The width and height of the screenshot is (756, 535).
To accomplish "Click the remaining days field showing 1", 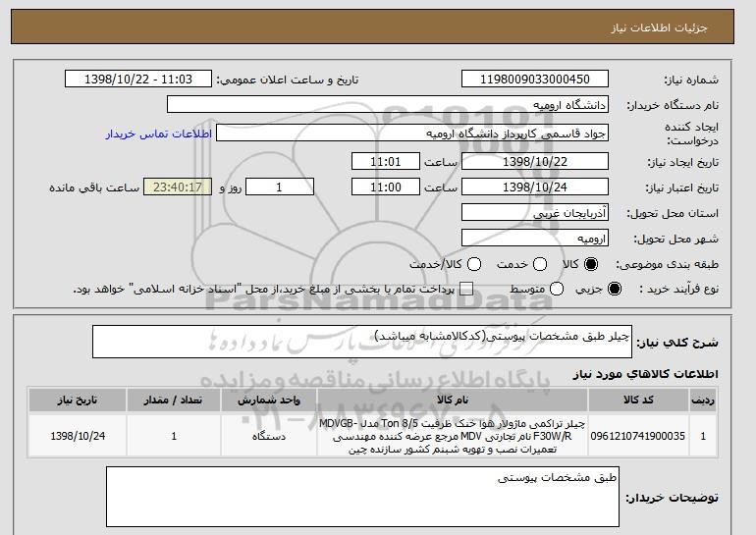I will coord(280,187).
